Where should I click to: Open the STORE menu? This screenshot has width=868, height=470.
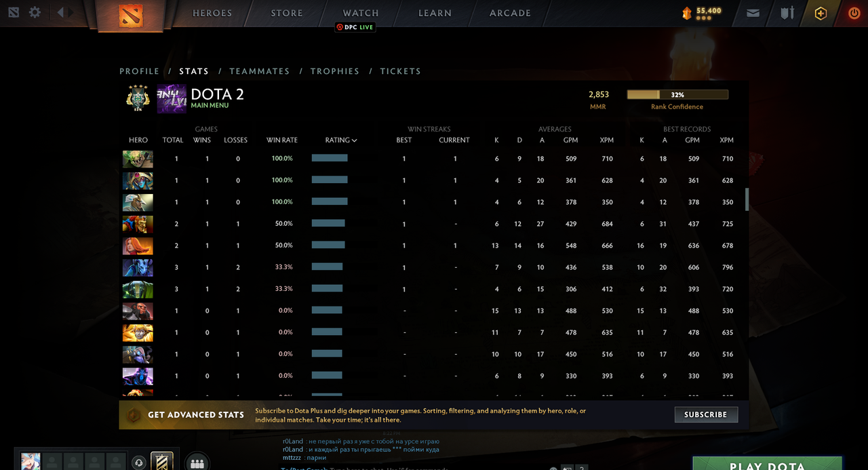(287, 13)
